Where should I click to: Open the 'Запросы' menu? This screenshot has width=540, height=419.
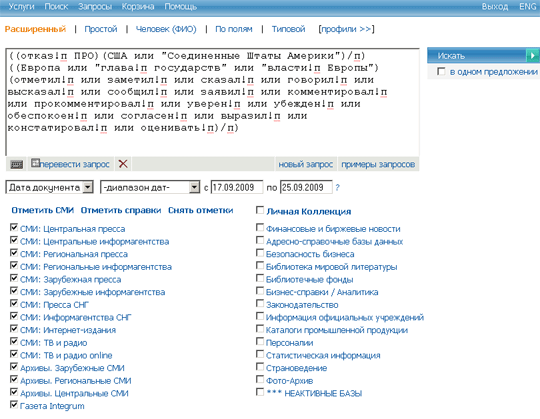(x=95, y=7)
